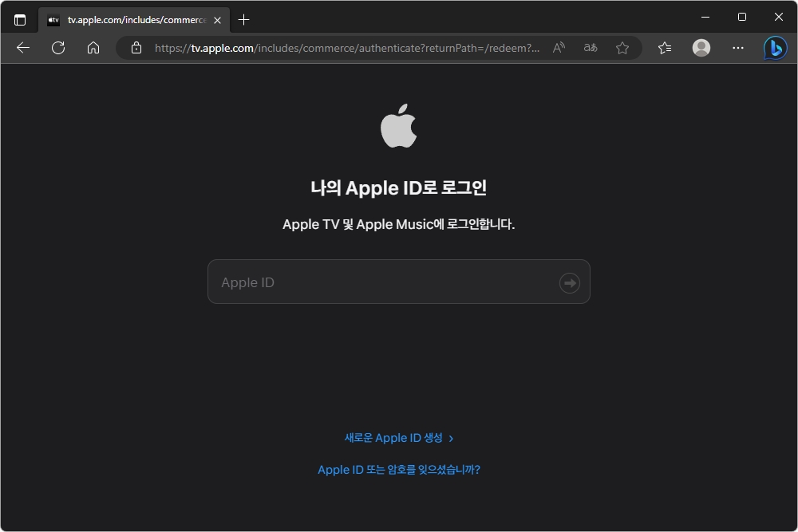Open the translate page icon

pos(591,48)
